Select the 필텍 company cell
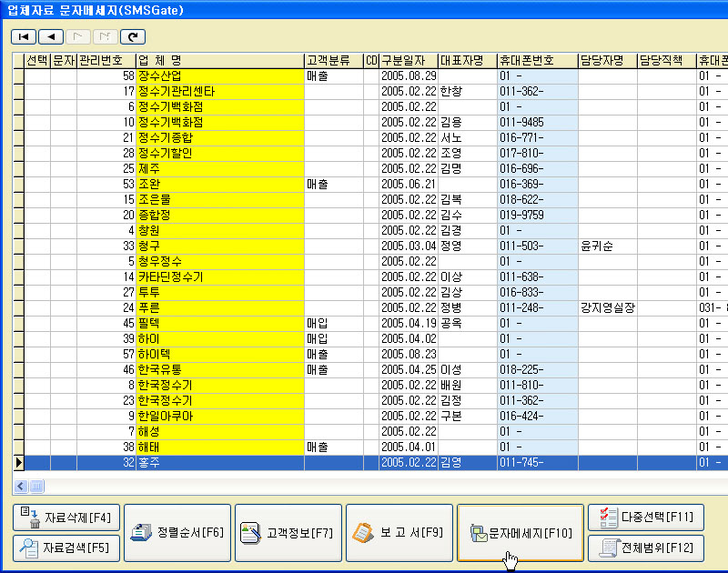Viewport: 728px width, 573px height. (x=220, y=324)
